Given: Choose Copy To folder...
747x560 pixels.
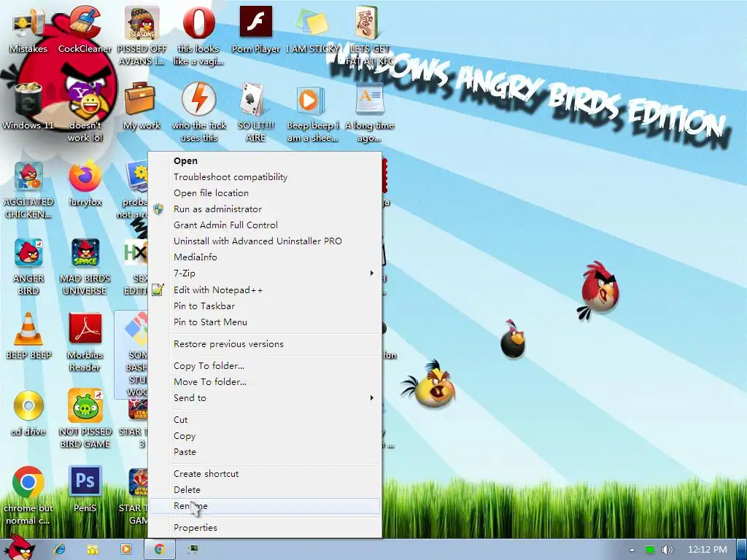Looking at the screenshot, I should click(265, 366).
